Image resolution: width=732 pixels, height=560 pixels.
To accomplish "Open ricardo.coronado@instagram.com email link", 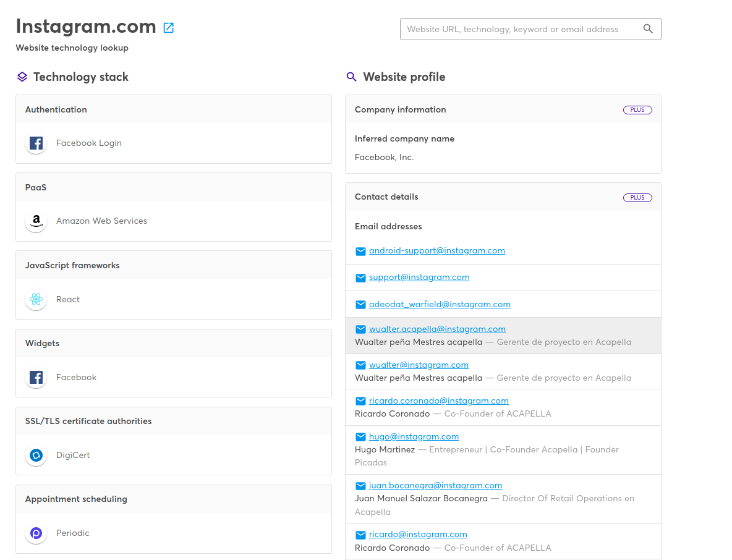I will pyautogui.click(x=439, y=401).
